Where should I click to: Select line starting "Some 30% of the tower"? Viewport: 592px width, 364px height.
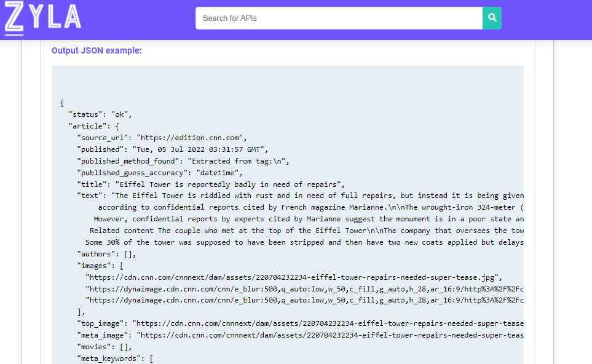click(x=304, y=242)
